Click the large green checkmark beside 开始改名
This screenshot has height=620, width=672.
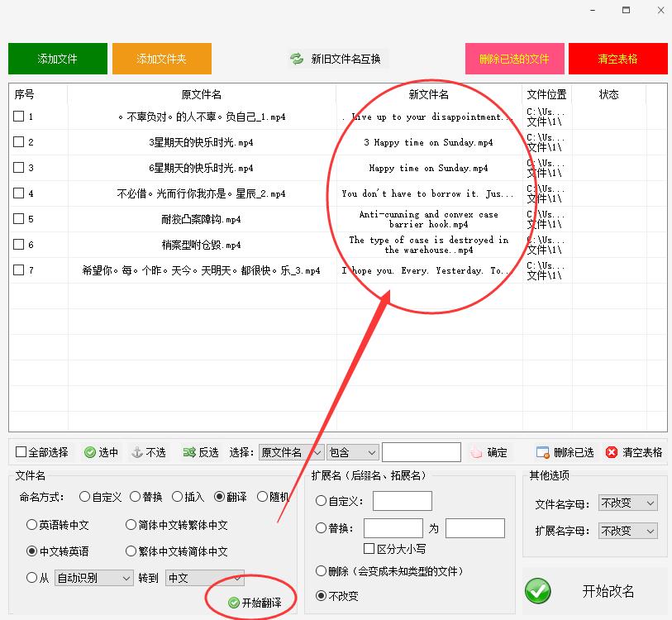538,592
